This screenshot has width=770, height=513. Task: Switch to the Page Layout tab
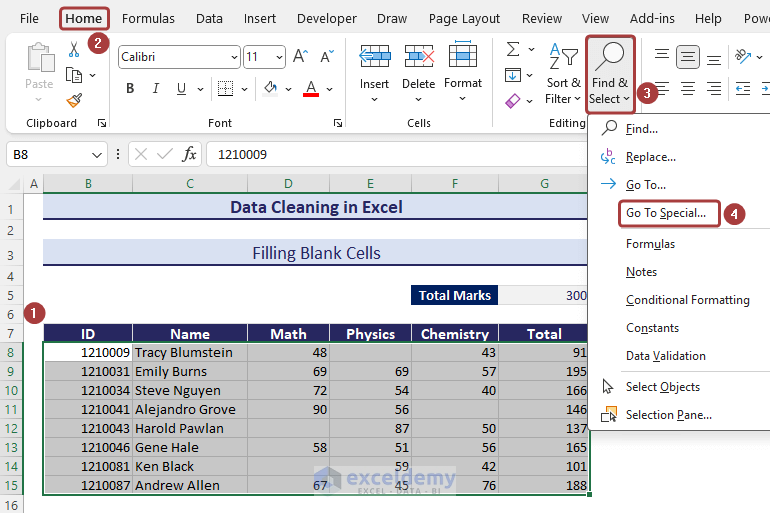pos(464,19)
